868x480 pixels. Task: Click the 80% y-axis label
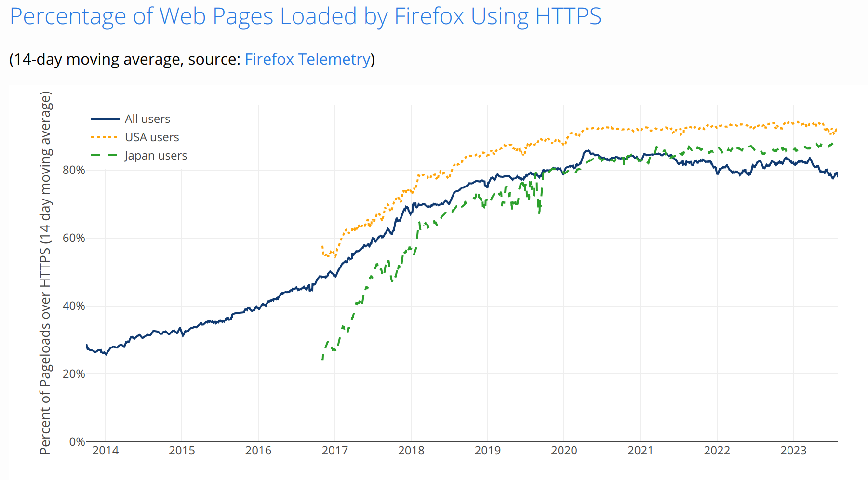tap(74, 170)
